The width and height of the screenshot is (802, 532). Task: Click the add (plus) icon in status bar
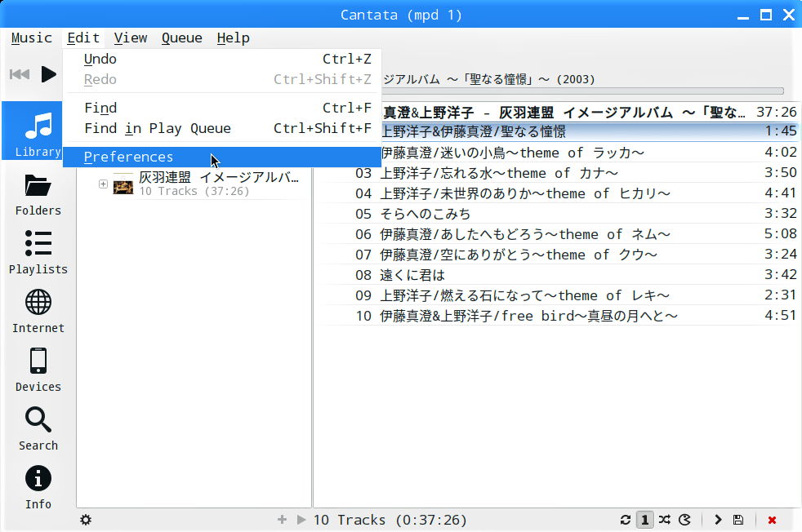click(282, 520)
